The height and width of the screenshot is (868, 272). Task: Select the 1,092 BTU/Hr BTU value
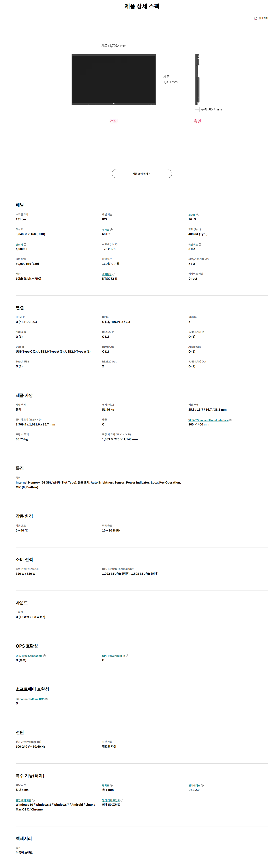pyautogui.click(x=130, y=573)
